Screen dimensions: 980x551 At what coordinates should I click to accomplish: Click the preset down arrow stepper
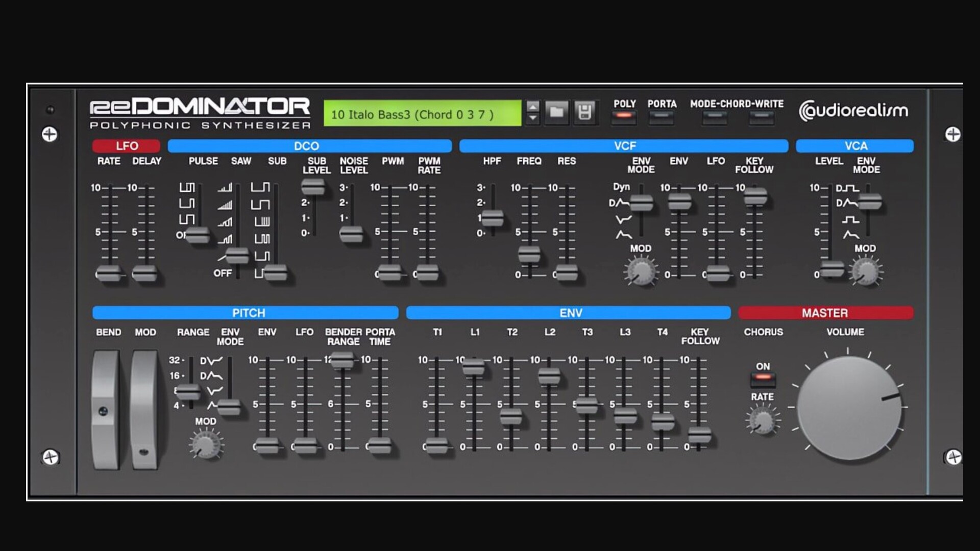pos(532,119)
